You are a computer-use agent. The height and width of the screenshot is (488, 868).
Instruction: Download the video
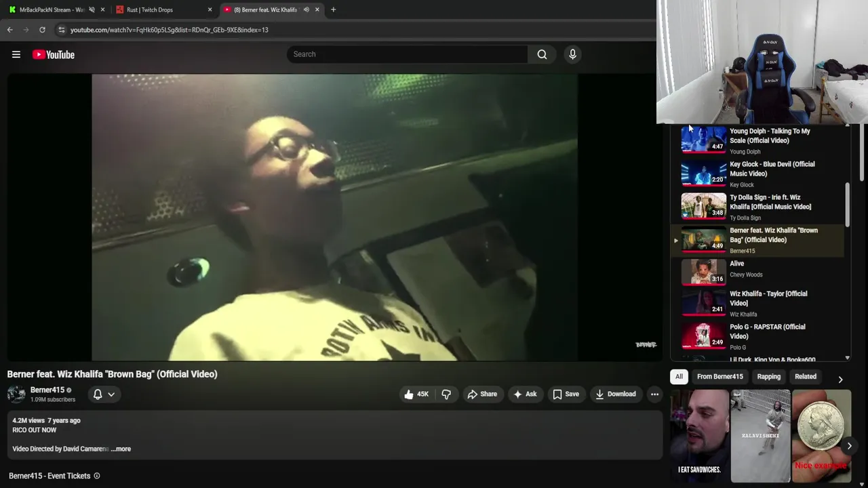pyautogui.click(x=615, y=394)
